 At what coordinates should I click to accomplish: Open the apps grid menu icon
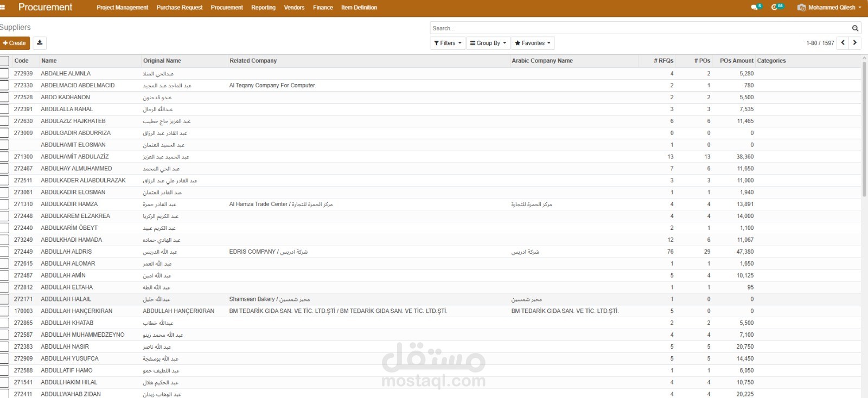(2, 7)
